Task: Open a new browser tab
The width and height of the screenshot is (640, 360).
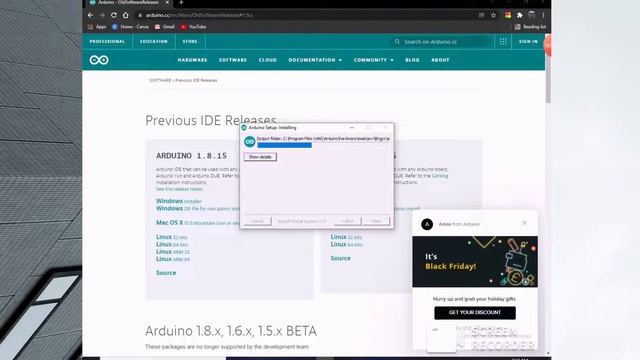Action: point(181,2)
